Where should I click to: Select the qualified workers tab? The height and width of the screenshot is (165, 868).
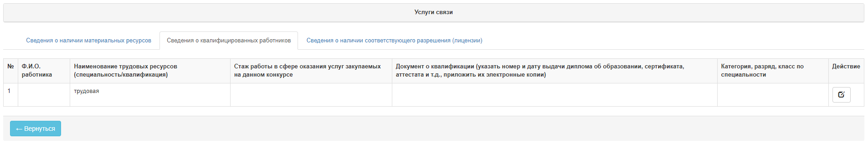[229, 41]
